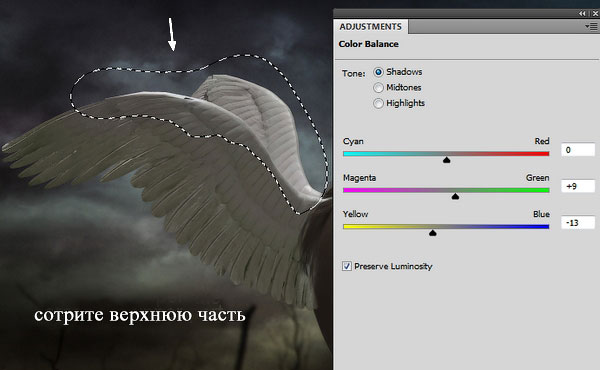Click the Green label
The height and width of the screenshot is (370, 600).
point(538,178)
